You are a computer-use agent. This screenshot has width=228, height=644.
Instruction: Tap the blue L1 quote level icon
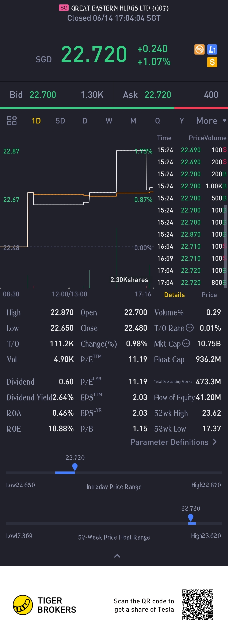pyautogui.click(x=212, y=49)
